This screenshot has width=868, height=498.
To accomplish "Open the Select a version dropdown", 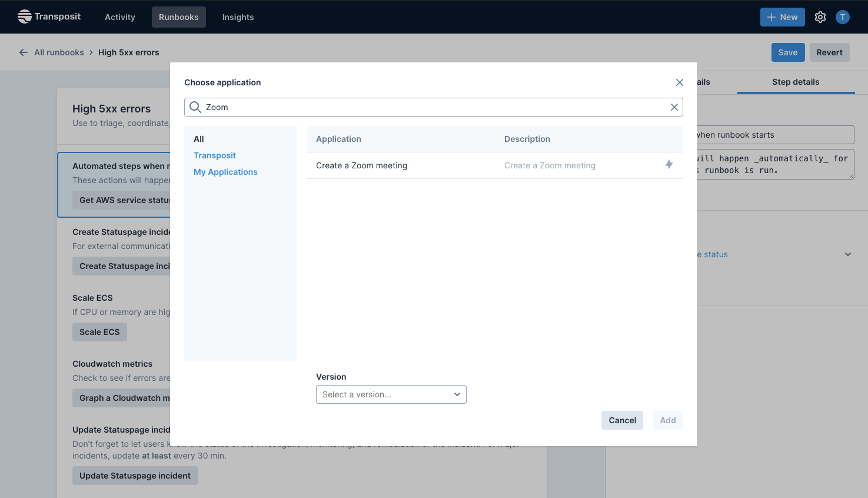I will 391,394.
